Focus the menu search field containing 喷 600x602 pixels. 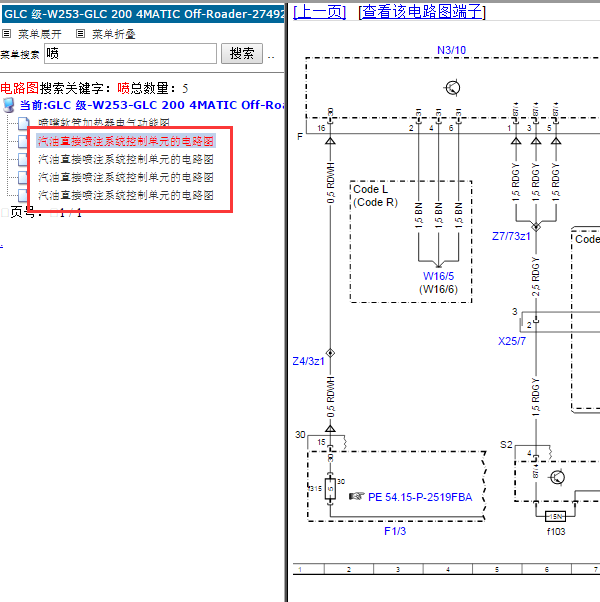tap(131, 53)
